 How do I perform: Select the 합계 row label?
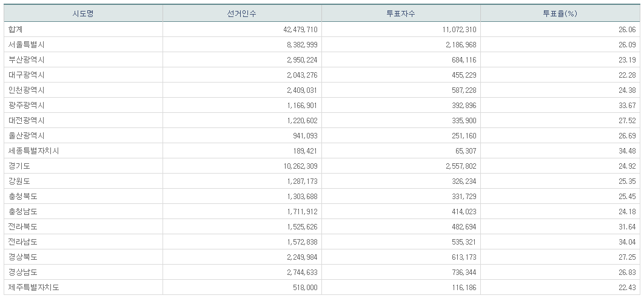point(16,29)
